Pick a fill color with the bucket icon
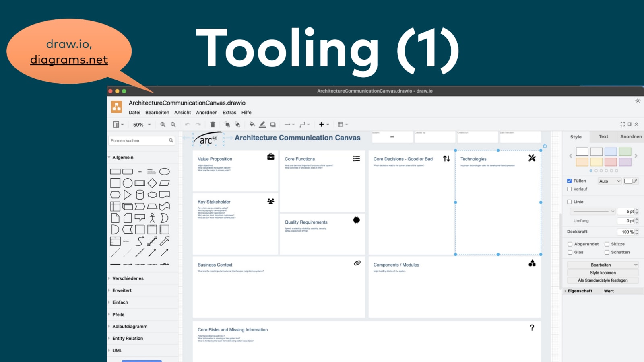The height and width of the screenshot is (362, 644). [x=252, y=125]
